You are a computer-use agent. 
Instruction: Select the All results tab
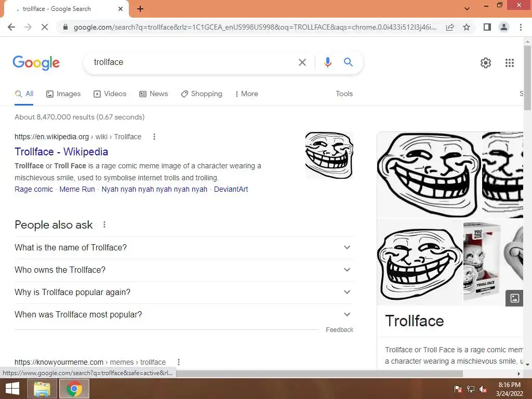pos(24,94)
